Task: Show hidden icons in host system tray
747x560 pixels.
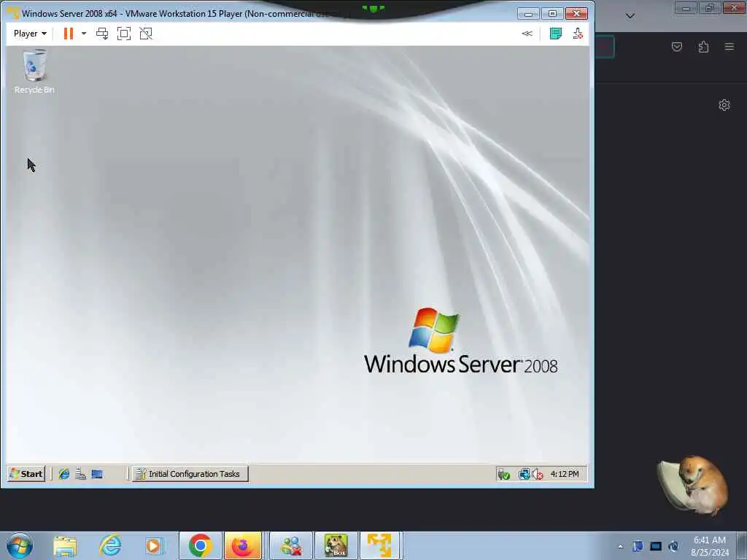Action: (x=620, y=546)
